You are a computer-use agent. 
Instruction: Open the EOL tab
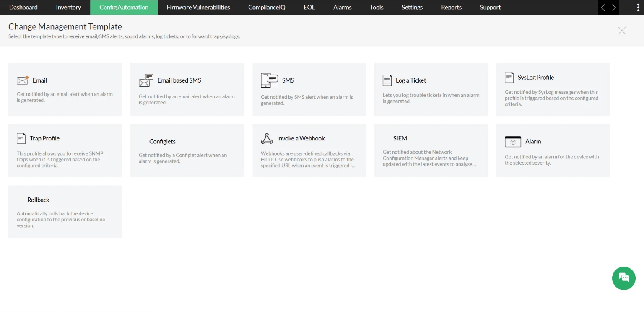[309, 8]
